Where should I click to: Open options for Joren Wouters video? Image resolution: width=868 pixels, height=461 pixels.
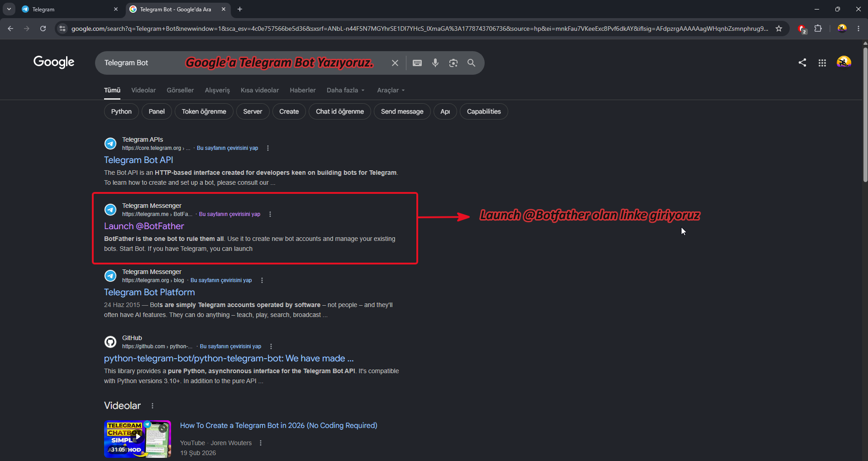(x=261, y=443)
